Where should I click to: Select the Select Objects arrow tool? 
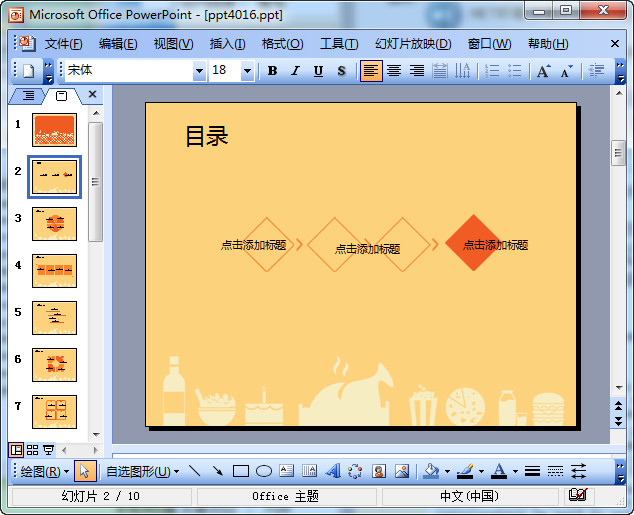pos(85,471)
